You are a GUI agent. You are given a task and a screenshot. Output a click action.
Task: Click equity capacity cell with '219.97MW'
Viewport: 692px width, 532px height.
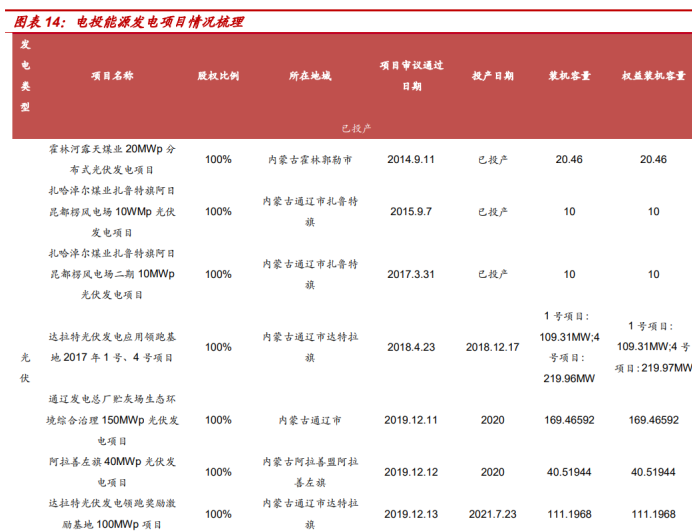point(654,347)
